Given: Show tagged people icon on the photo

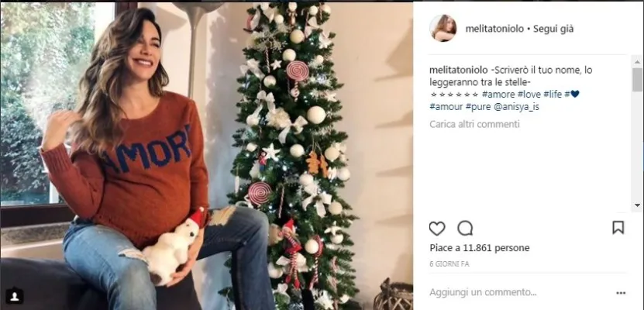Looking at the screenshot, I should click(x=14, y=296).
